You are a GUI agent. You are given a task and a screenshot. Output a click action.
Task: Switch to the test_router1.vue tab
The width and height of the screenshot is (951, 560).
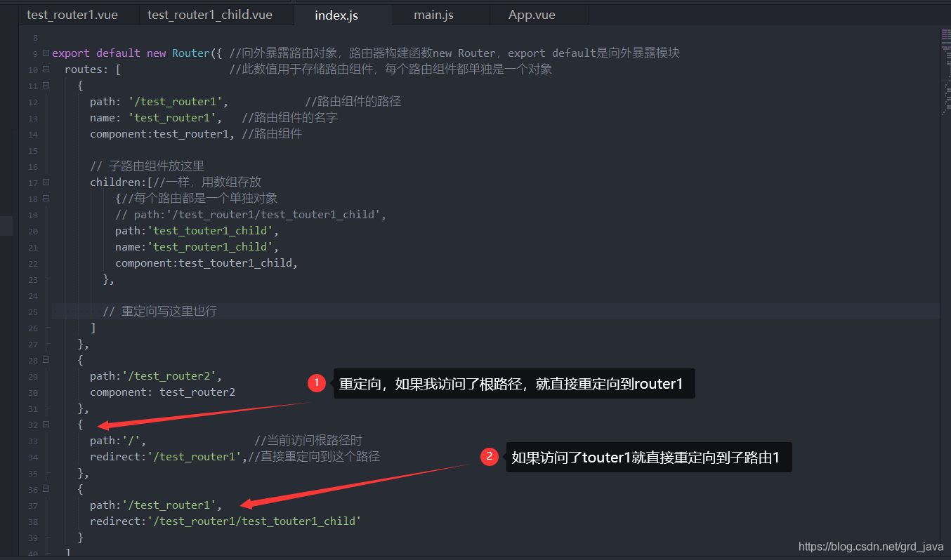pos(72,15)
